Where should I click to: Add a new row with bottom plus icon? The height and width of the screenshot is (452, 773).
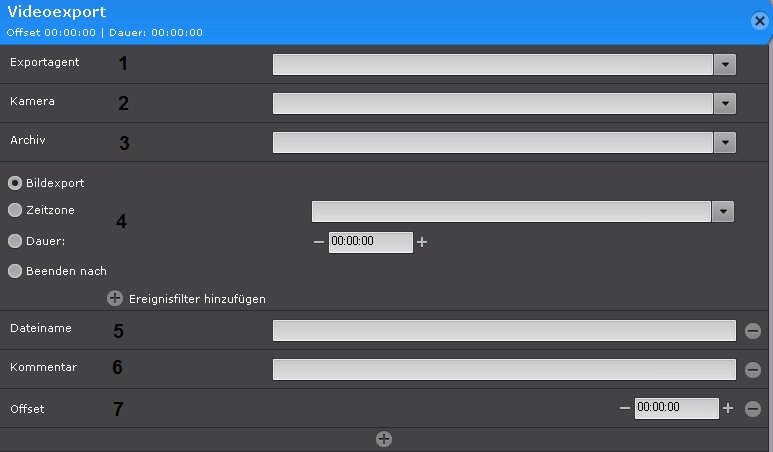(x=384, y=439)
